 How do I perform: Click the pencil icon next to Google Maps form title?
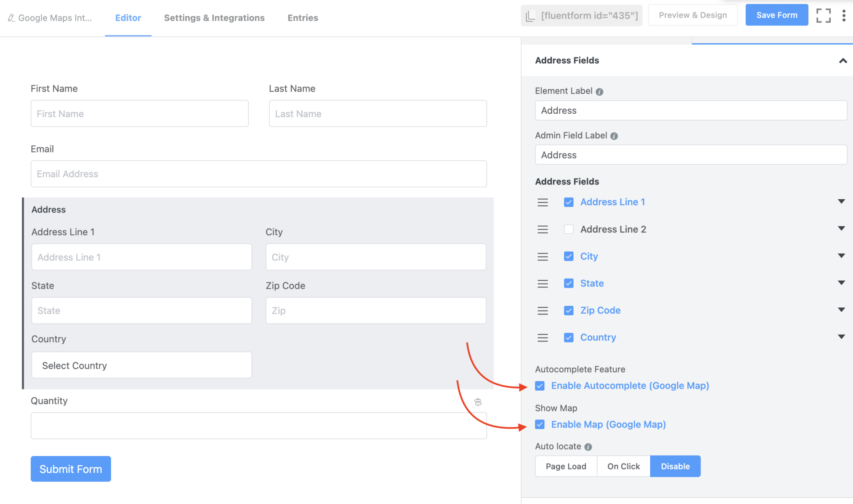coord(12,18)
